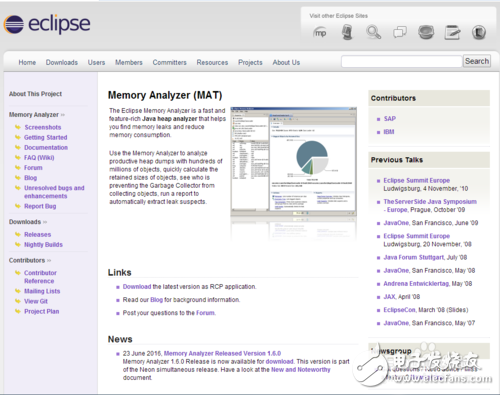Image resolution: width=500 pixels, height=395 pixels.
Task: Open Unresolved bugs and enhancements link
Action: click(54, 192)
